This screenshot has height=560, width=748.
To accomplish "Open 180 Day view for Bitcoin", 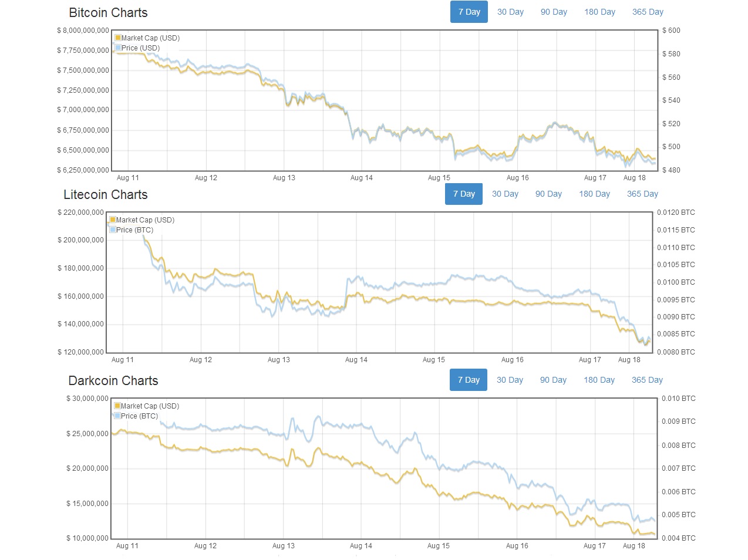I will 599,12.
